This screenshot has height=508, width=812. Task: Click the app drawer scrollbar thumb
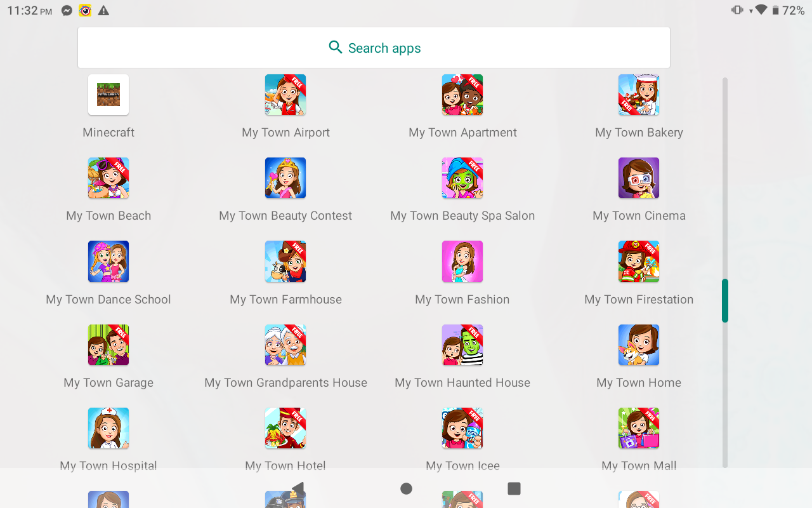coord(725,300)
